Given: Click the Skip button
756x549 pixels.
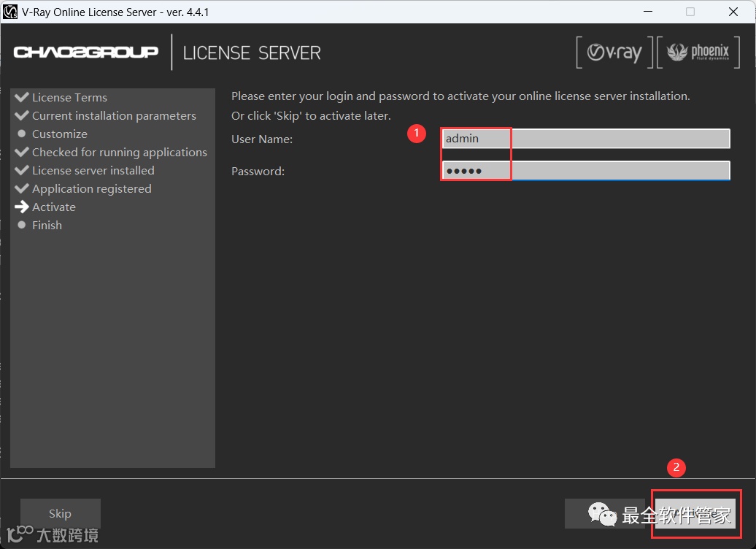Looking at the screenshot, I should click(61, 513).
